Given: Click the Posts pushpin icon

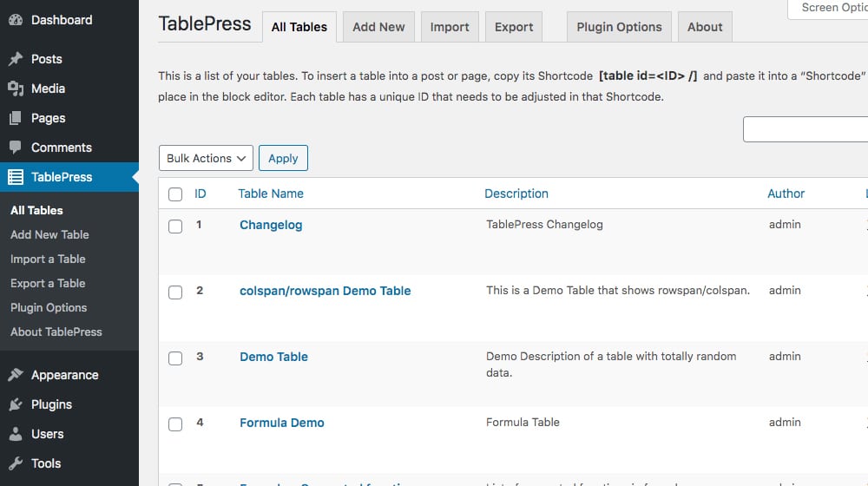Looking at the screenshot, I should [x=16, y=59].
